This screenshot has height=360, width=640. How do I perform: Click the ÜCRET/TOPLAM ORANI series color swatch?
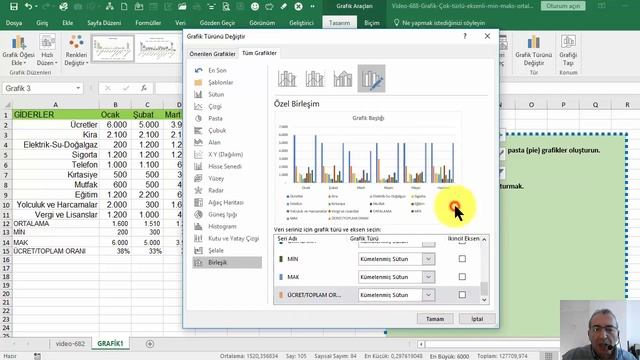point(281,295)
